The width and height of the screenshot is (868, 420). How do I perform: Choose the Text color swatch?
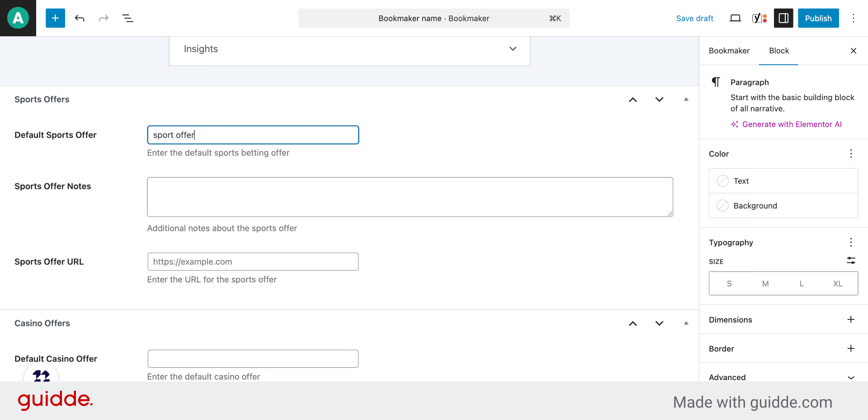coord(723,181)
